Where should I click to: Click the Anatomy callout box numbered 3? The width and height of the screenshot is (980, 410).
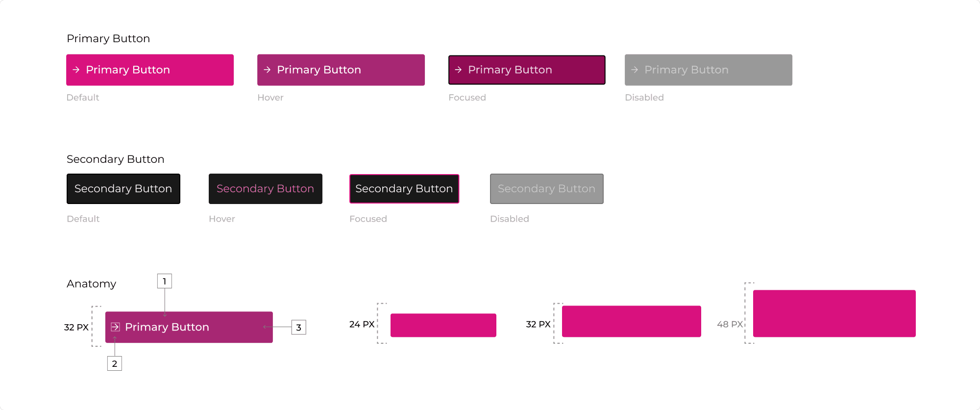pos(298,327)
